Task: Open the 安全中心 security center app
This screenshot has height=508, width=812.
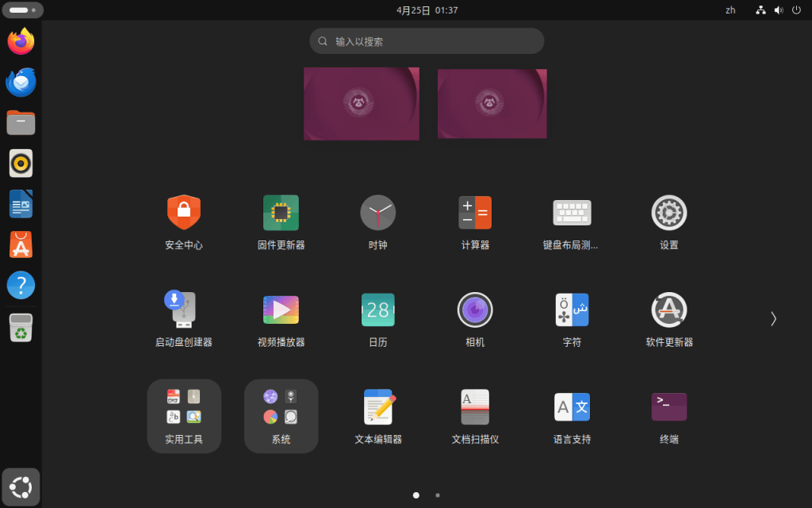Action: coord(184,222)
